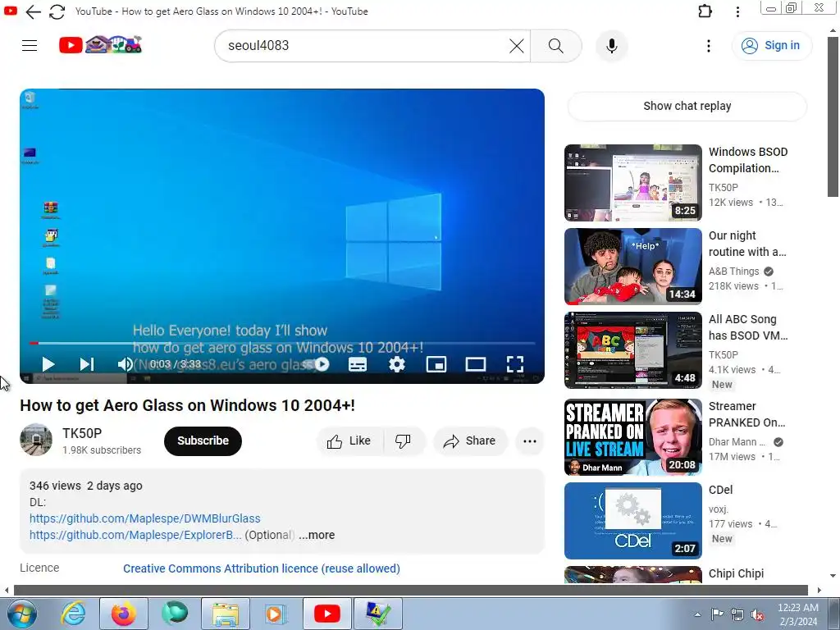Open YouTube settings three-dot menu
The height and width of the screenshot is (630, 840).
point(709,46)
